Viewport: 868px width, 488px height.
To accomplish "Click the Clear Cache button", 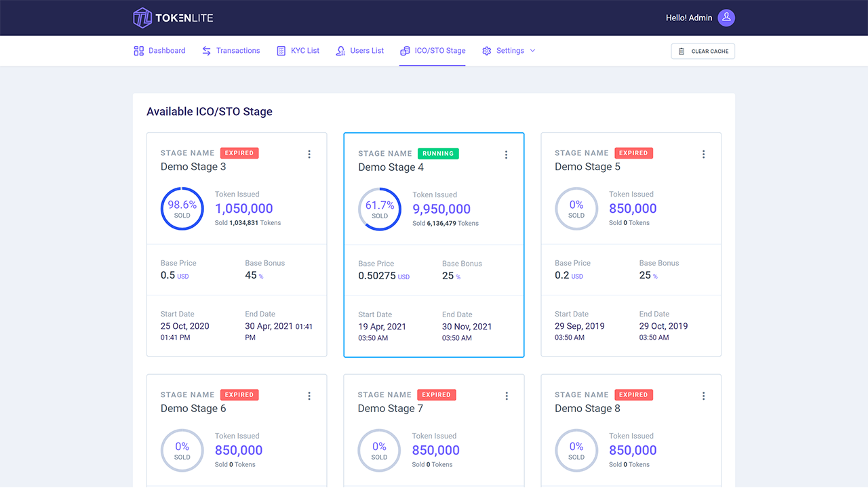I will tap(703, 51).
